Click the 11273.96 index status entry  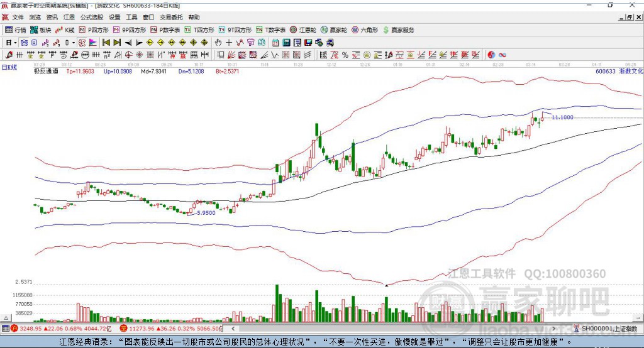tap(171, 329)
